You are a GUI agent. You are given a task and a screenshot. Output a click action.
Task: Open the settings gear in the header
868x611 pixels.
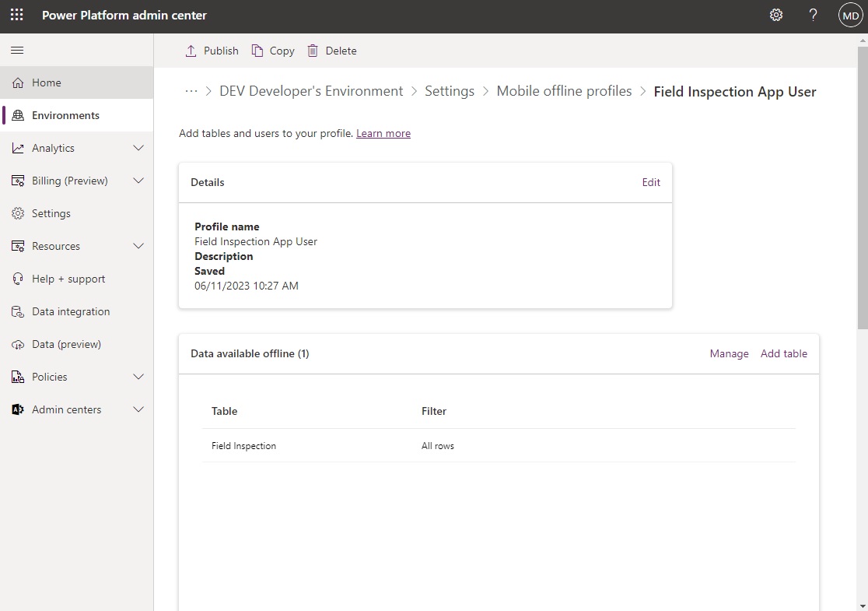pos(775,15)
